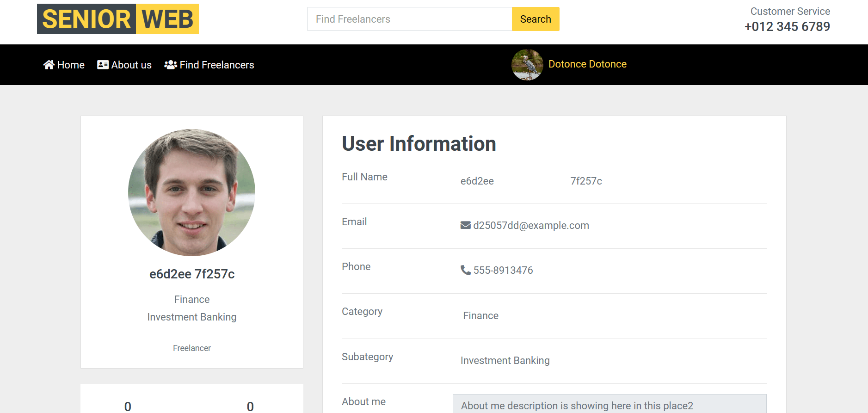Image resolution: width=868 pixels, height=413 pixels.
Task: Click the ID card icon beside About us
Action: pos(103,65)
